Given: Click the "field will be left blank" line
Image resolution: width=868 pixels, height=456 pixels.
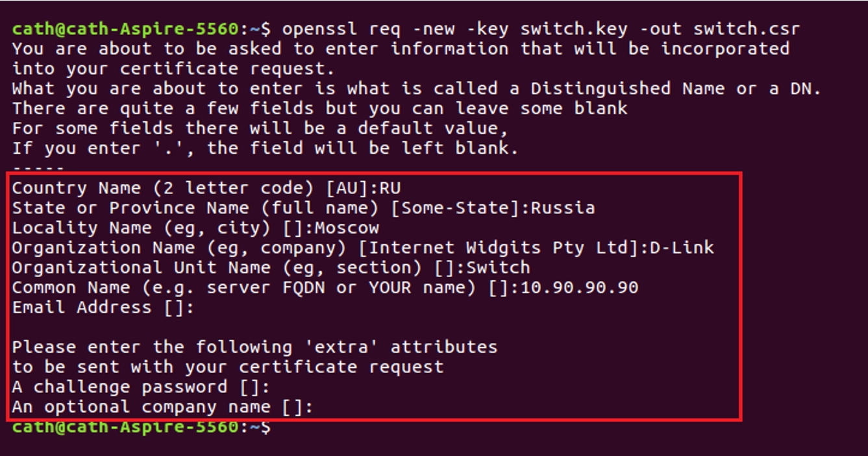Looking at the screenshot, I should 266,149.
